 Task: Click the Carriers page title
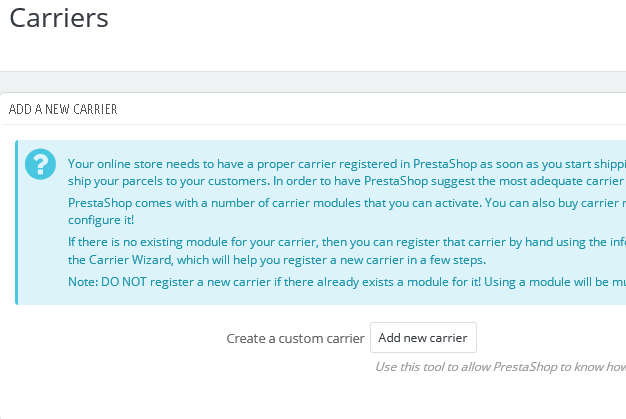(59, 18)
